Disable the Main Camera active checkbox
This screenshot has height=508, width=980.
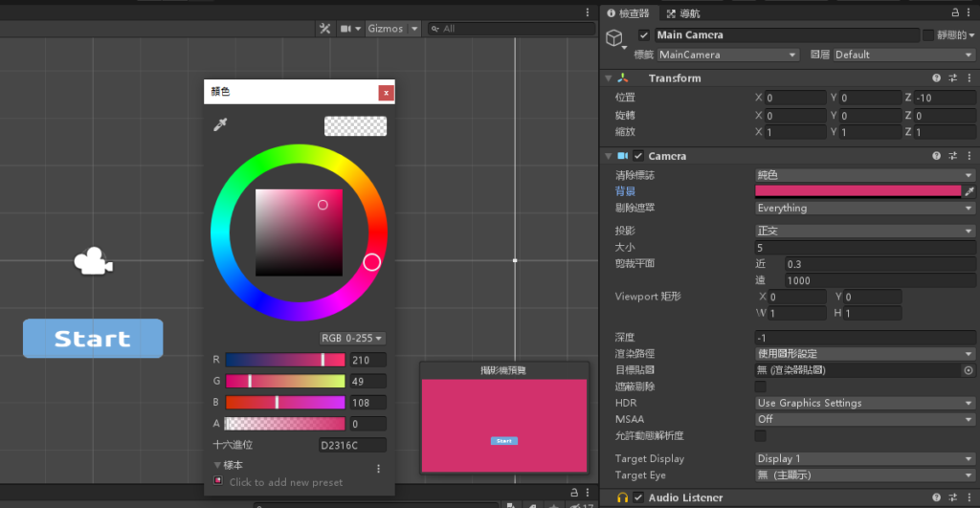643,35
